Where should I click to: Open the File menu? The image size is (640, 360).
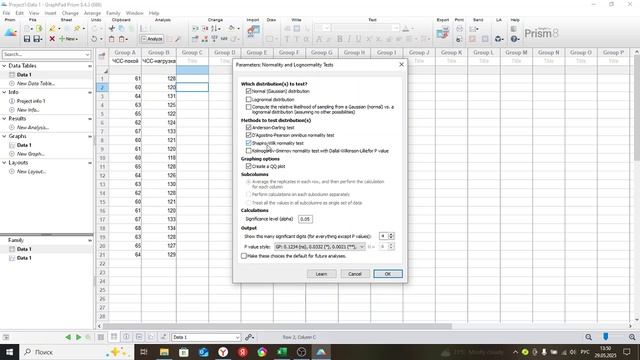[7, 13]
